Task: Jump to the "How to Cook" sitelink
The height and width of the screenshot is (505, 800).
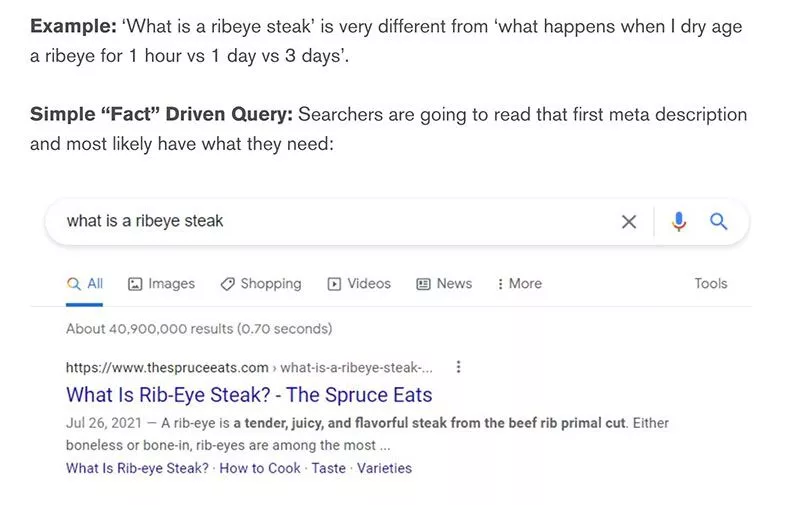Action: (260, 468)
